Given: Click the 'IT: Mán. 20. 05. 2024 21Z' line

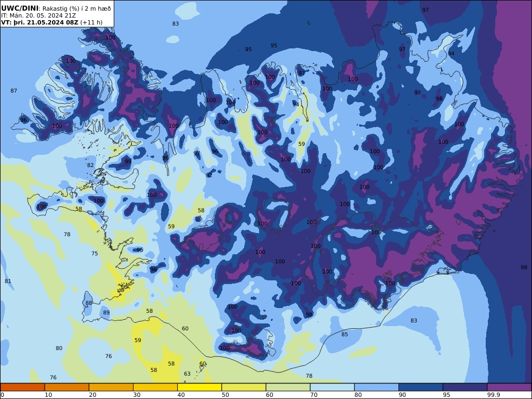Looking at the screenshot, I should (x=38, y=15).
